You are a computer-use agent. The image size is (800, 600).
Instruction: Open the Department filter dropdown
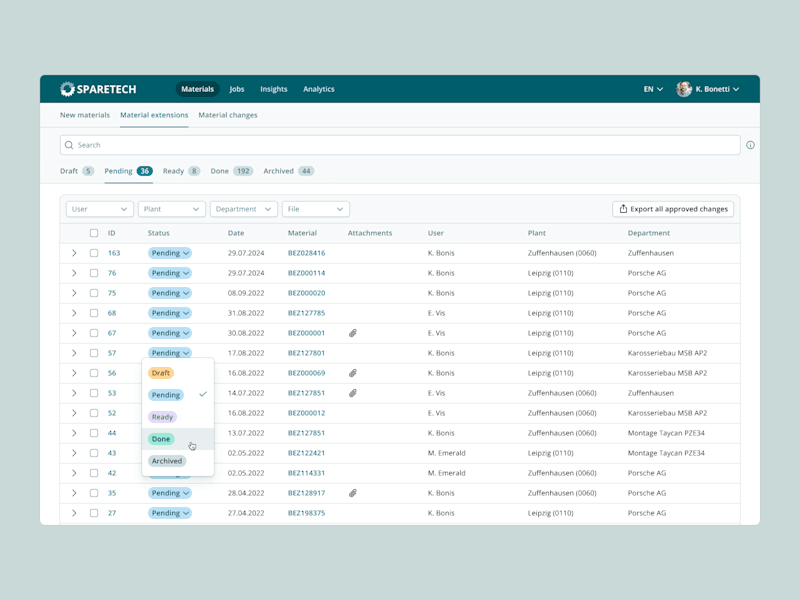tap(244, 209)
